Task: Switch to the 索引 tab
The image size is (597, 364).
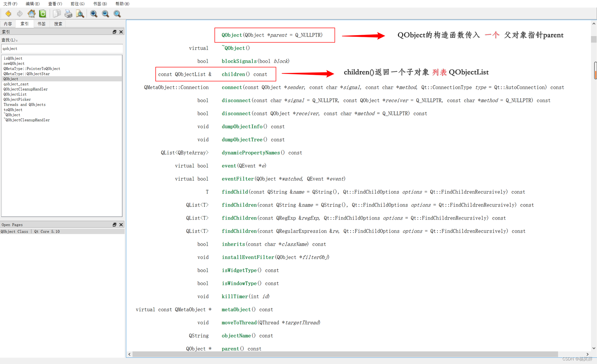Action: 25,24
